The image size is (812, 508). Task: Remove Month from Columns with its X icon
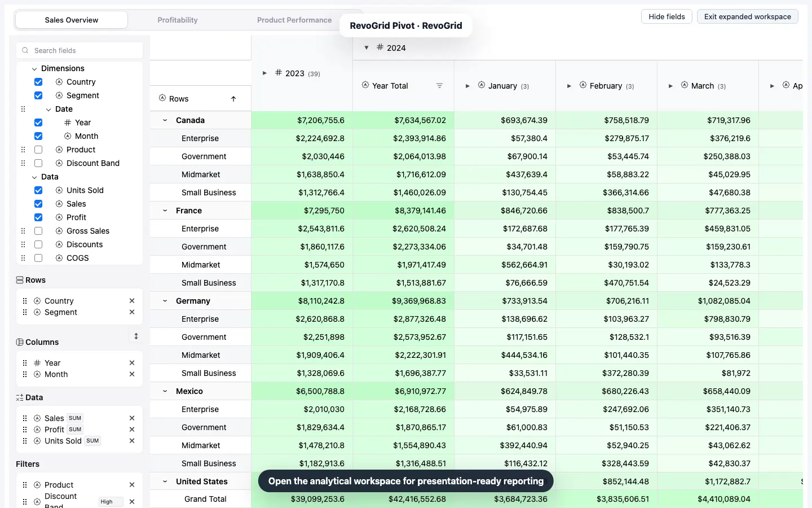point(132,374)
